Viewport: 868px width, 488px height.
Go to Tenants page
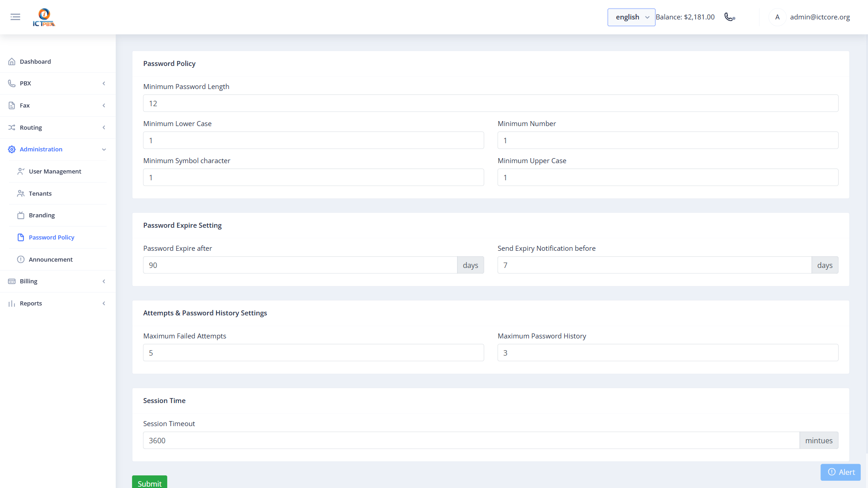[x=58, y=193]
